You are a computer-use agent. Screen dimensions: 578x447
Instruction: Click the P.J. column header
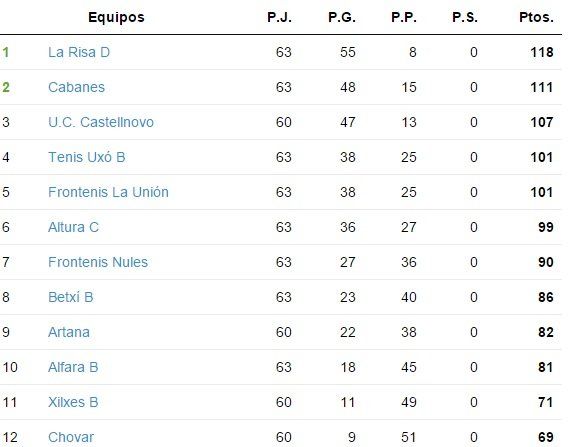coord(279,17)
